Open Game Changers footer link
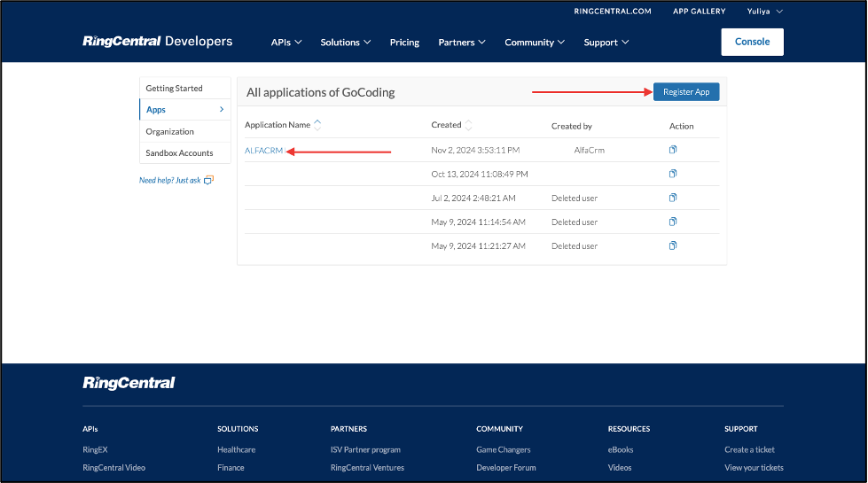The image size is (868, 483). pos(504,450)
